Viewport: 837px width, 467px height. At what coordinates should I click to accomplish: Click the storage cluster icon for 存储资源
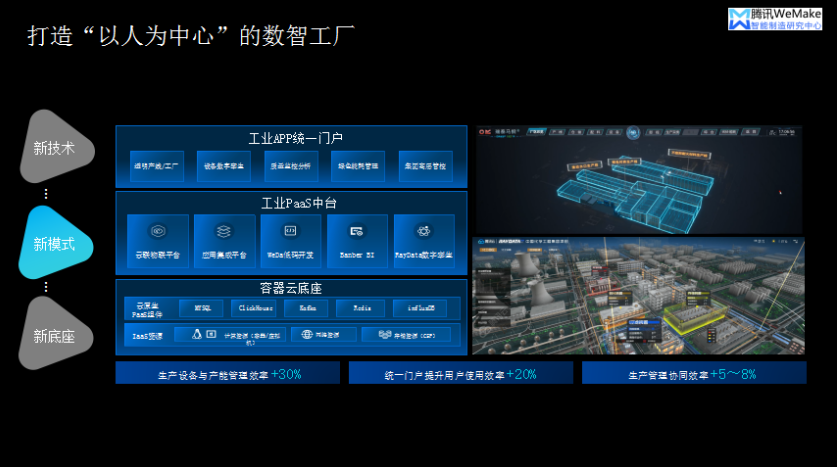point(385,335)
